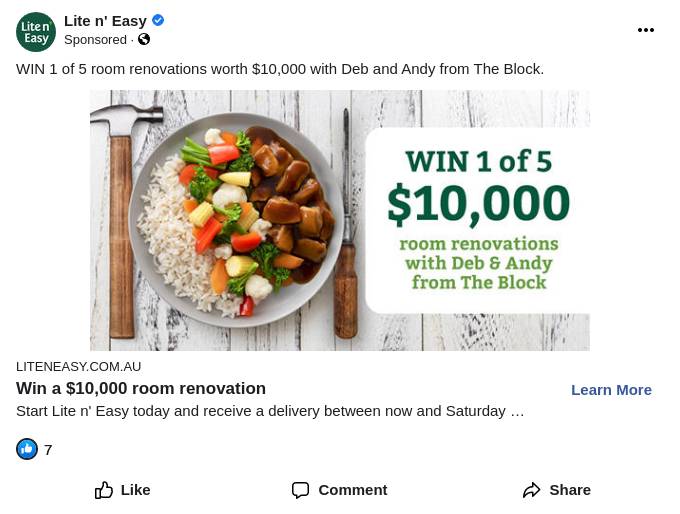Open the Lite n' Easy page name link
This screenshot has width=680, height=514.
(105, 21)
